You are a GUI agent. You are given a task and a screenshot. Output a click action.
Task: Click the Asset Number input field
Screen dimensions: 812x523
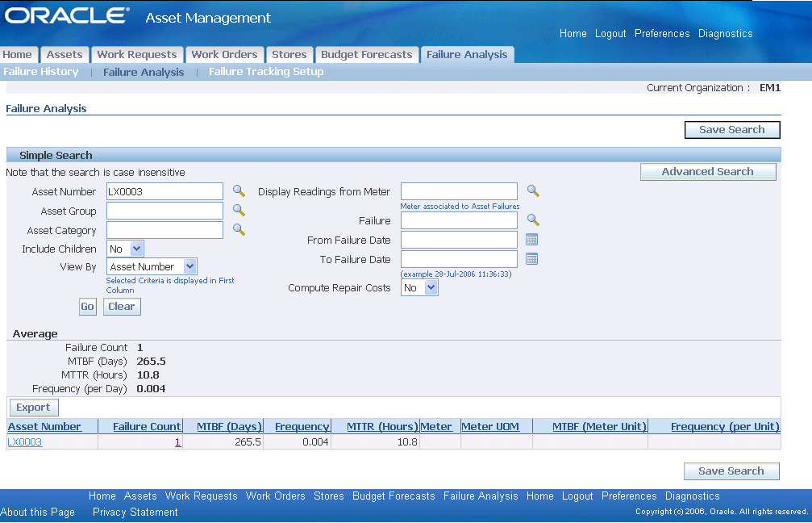[164, 191]
